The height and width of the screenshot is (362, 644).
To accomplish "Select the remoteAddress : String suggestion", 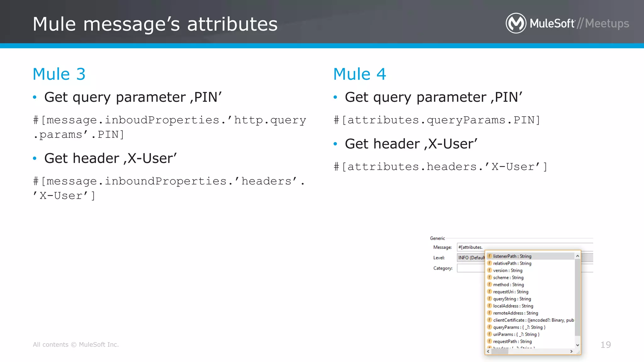I will click(530, 313).
